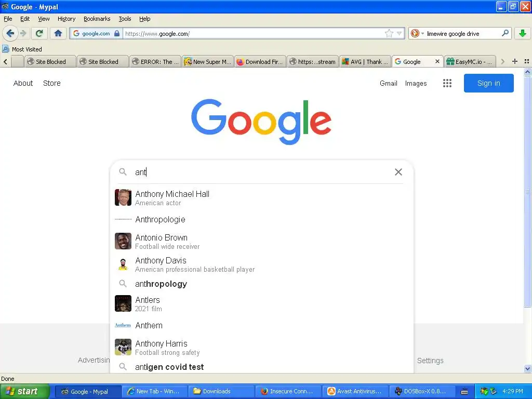Open the File menu

pos(8,19)
